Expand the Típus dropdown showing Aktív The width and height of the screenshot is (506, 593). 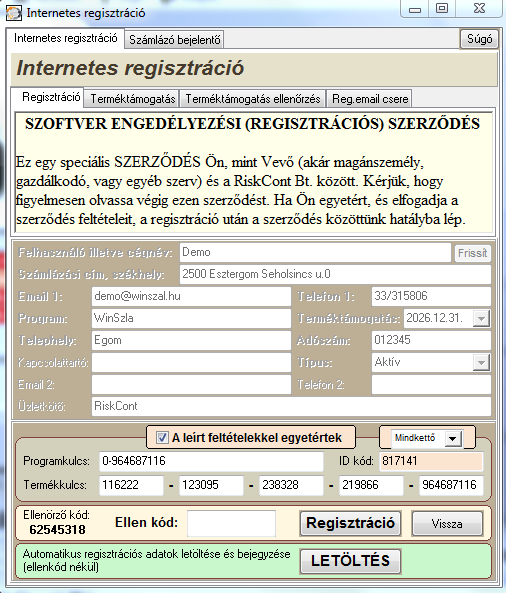coord(481,363)
